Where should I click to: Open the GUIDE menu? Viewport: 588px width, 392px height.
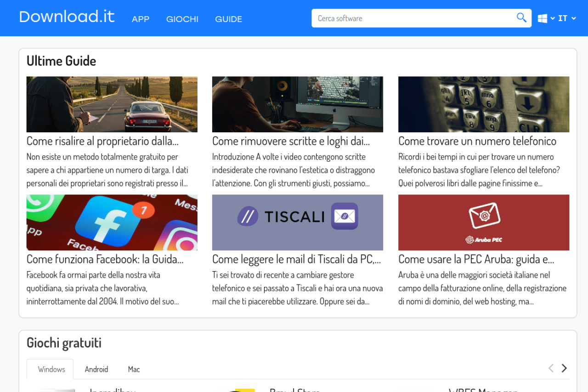point(228,19)
